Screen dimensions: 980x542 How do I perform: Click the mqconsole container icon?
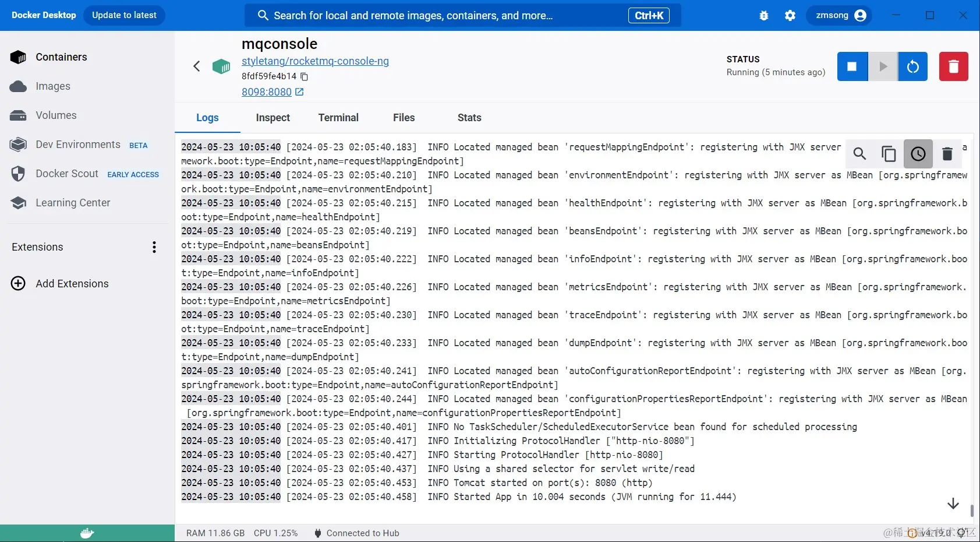click(221, 66)
